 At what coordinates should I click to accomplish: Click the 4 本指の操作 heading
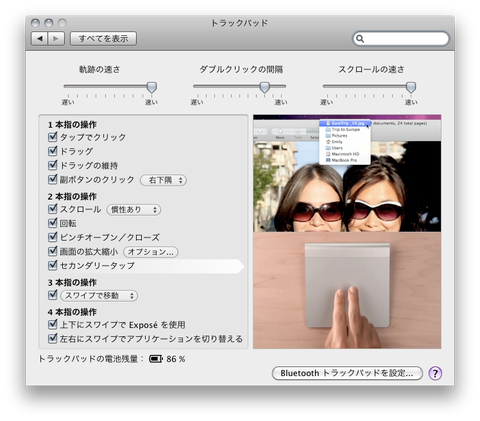click(x=72, y=312)
